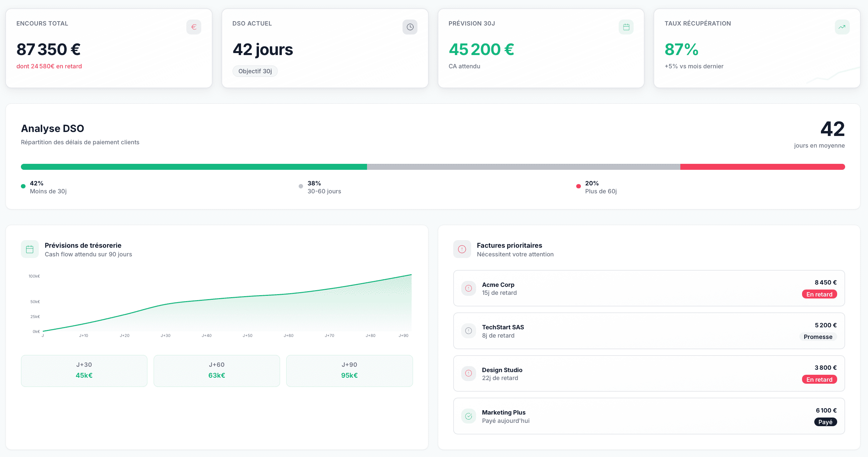The width and height of the screenshot is (868, 457).
Task: Click the checkmark icon on Marketing Plus row
Action: tap(468, 416)
